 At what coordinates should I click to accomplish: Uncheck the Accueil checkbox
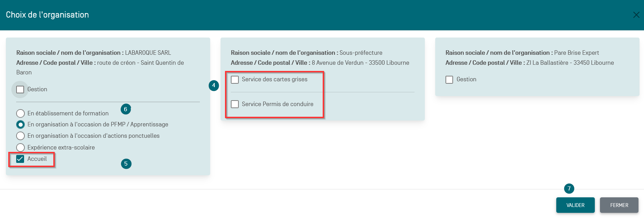[x=20, y=159]
